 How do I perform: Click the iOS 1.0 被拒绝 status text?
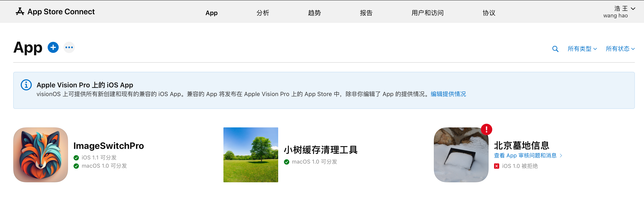coord(520,166)
